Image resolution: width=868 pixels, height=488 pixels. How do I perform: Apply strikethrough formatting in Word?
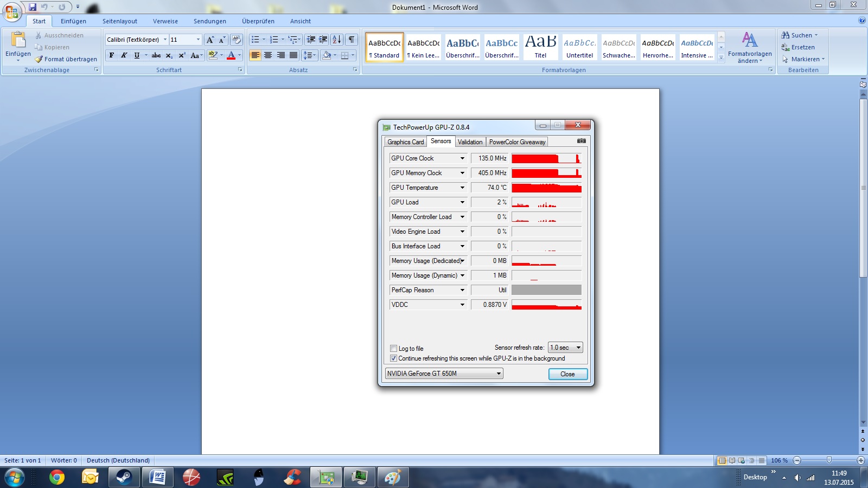click(156, 55)
